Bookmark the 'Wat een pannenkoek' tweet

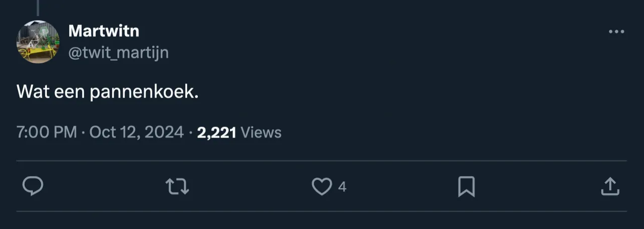point(466,187)
